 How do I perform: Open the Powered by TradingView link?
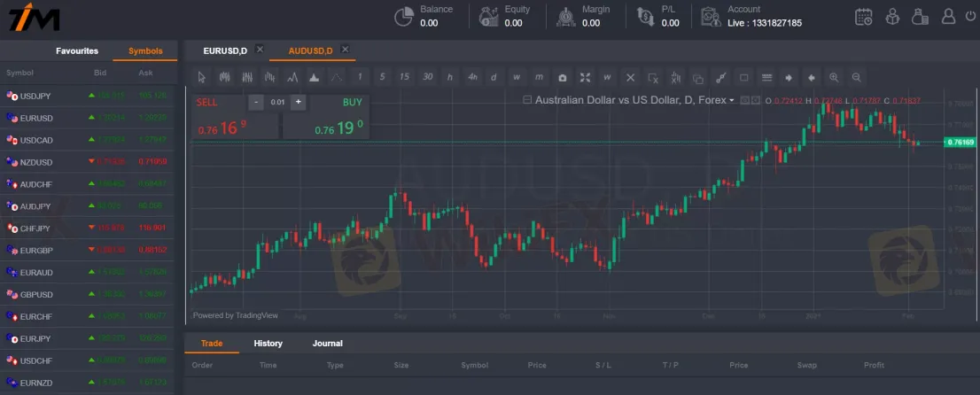pos(236,315)
